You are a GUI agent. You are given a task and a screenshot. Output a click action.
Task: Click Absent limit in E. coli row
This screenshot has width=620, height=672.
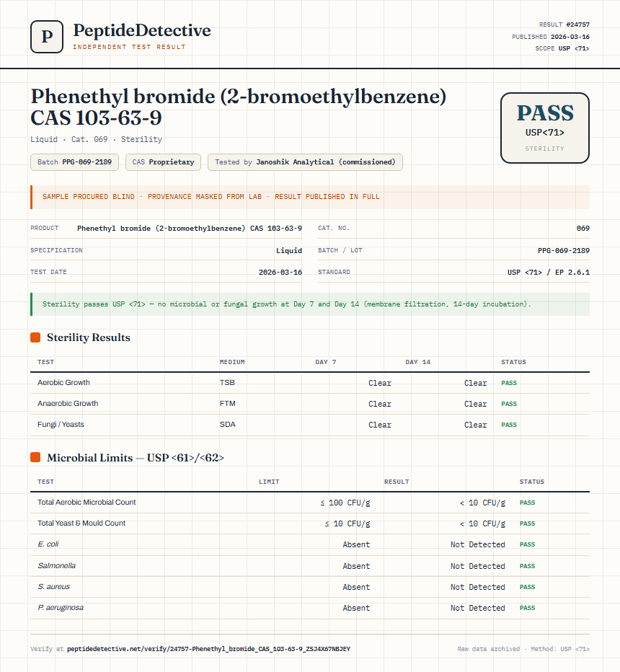356,544
